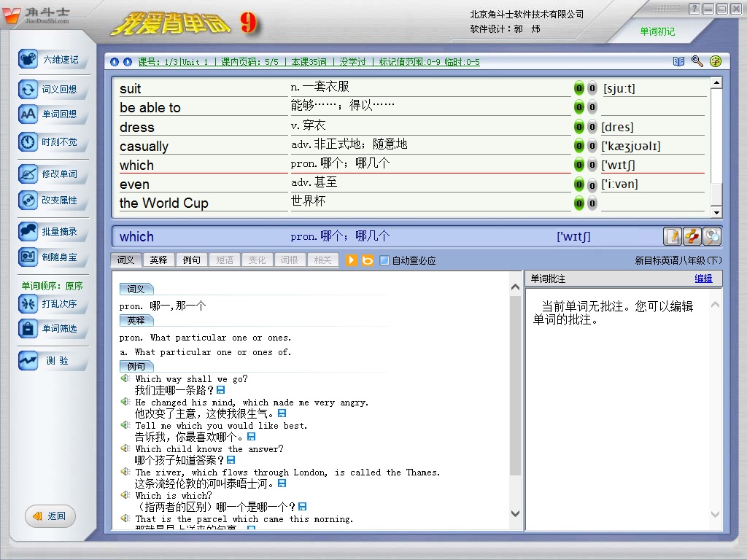Image resolution: width=747 pixels, height=560 pixels.
Task: Click the red tools icon in the which bar
Action: (692, 236)
